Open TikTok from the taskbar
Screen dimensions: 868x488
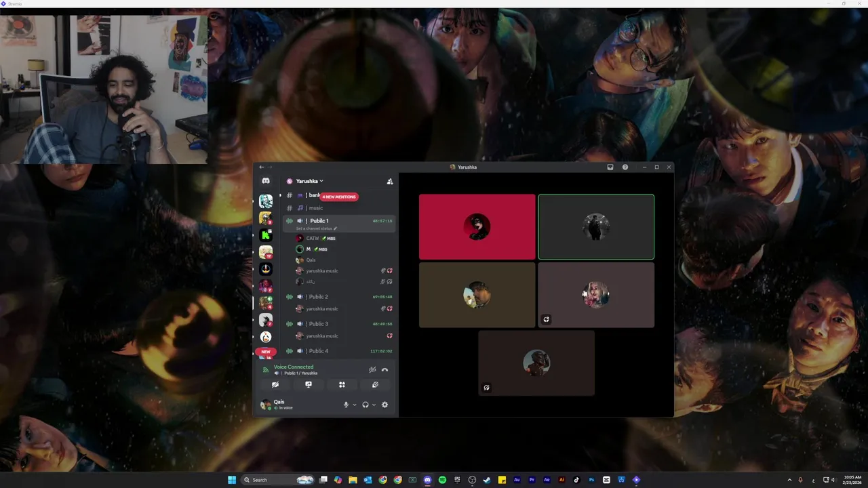click(x=576, y=480)
